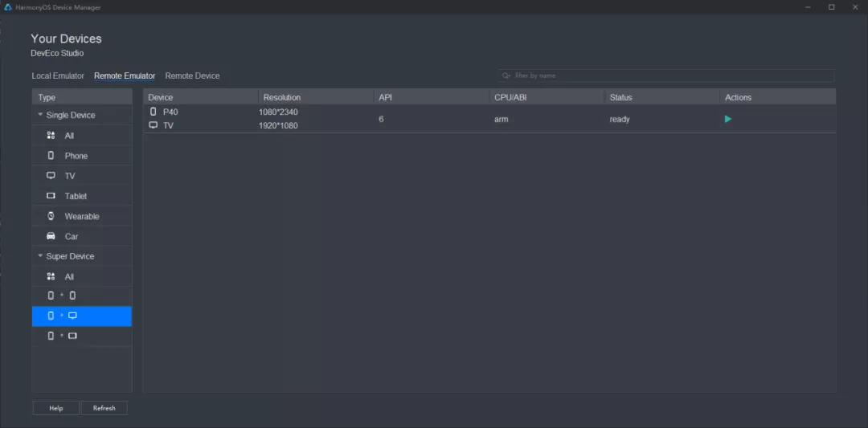Sort by the CPU/ABI column header
This screenshot has width=868, height=428.
point(547,97)
